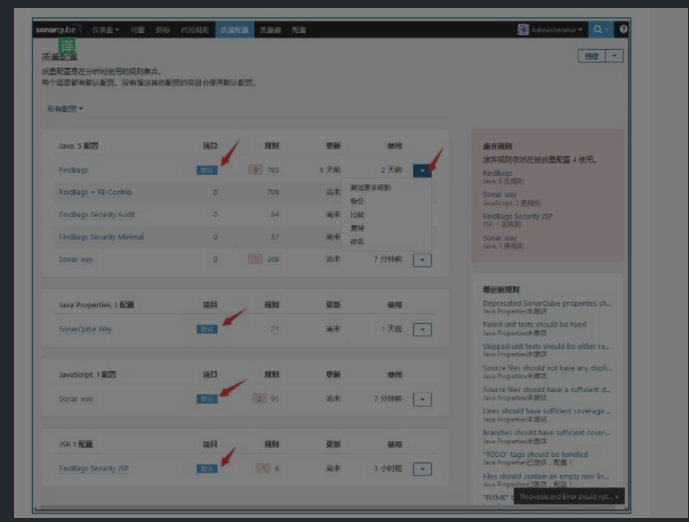Screen dimensions: 689x522
Task: Open the FindBugs + FB-Contrib profile link
Action: 95,192
